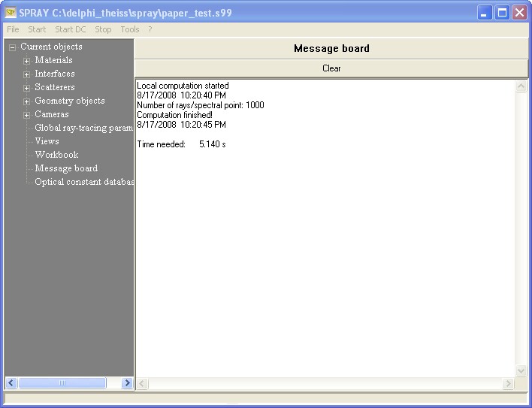Image resolution: width=532 pixels, height=408 pixels.
Task: Open the Start menu item
Action: 37,29
